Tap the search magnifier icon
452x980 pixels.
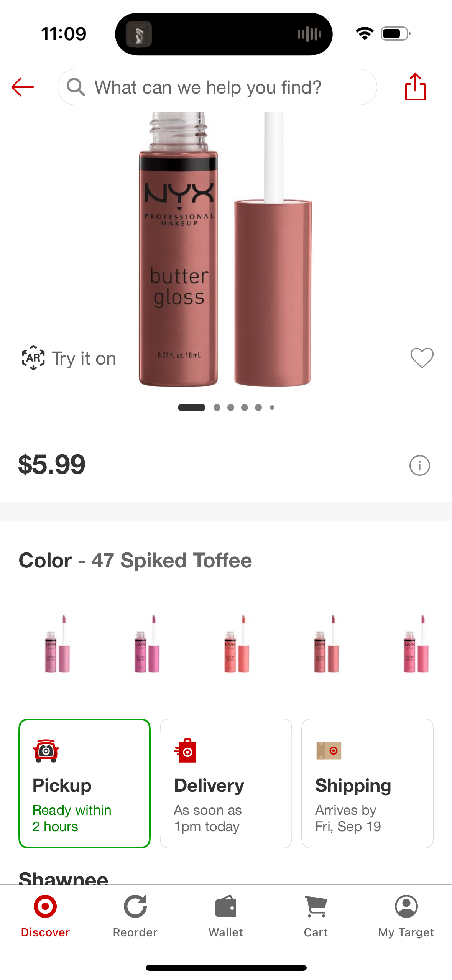coord(76,87)
